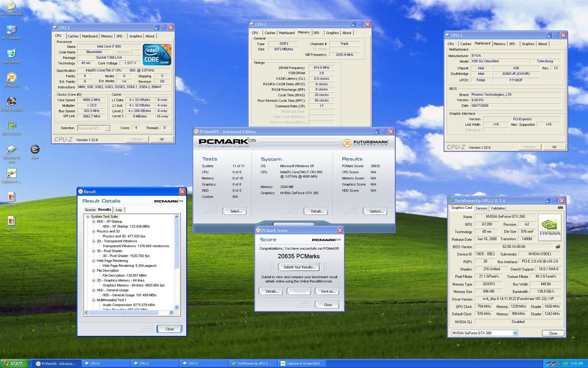Viewport: 588px width, 368px height.
Task: Click OK in the CPU-Z motherboard window
Action: point(554,147)
